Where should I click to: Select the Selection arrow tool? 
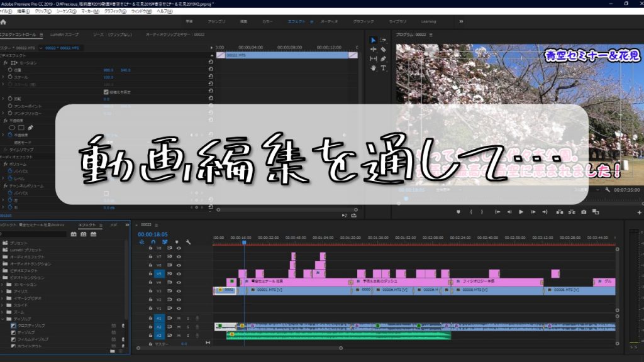click(x=373, y=40)
